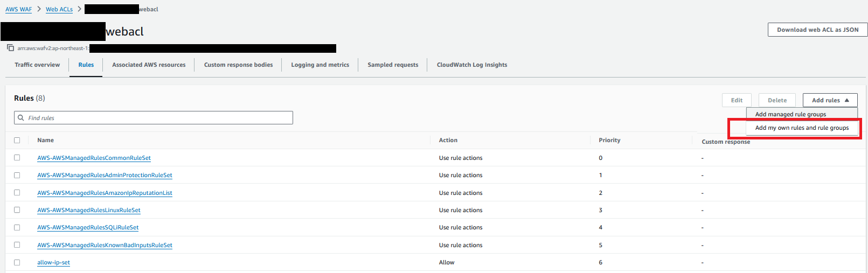Click the Rules (8) heading

point(30,98)
